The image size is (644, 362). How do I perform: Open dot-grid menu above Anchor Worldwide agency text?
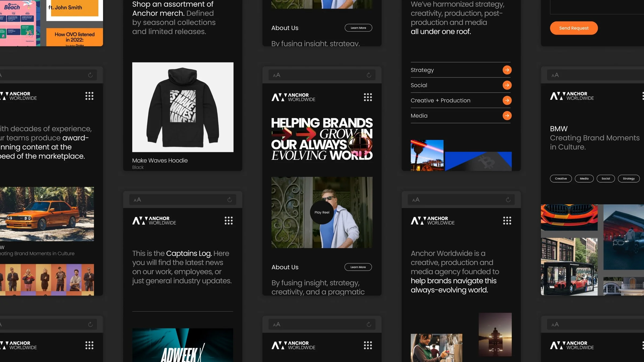(507, 221)
